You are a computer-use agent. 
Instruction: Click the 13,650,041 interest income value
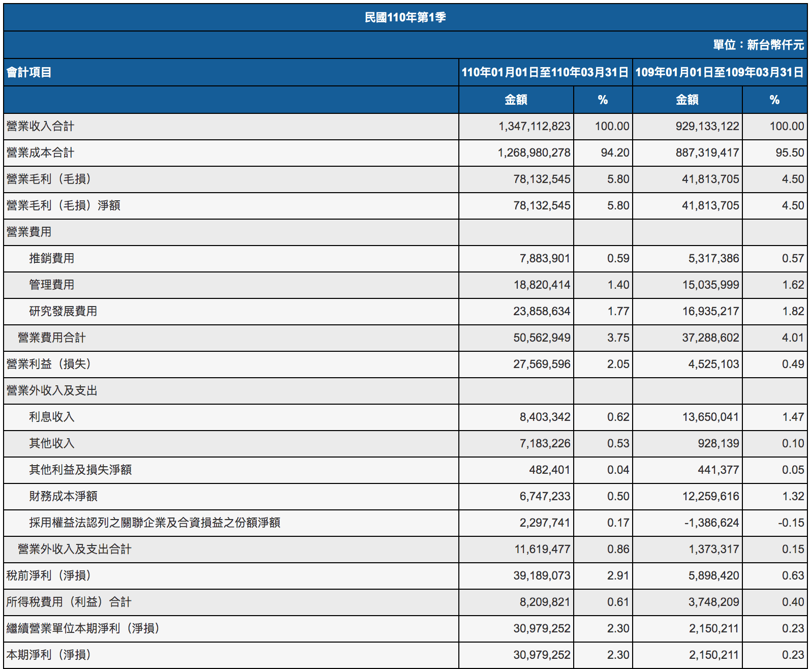(x=711, y=417)
